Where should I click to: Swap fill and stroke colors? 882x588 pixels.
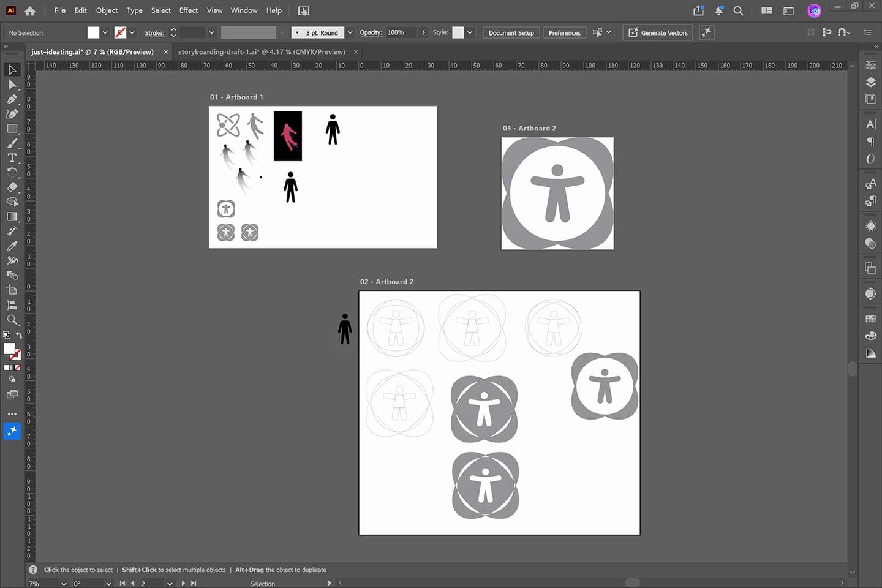(19, 335)
